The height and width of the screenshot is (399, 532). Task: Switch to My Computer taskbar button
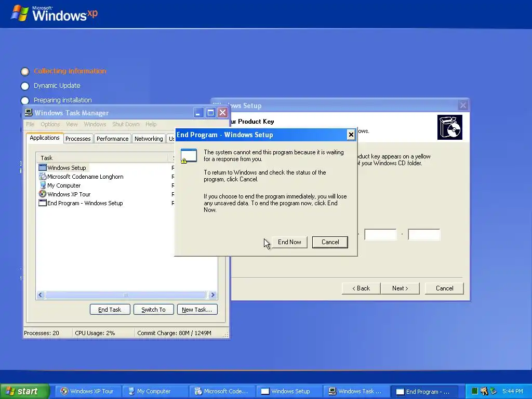point(155,391)
